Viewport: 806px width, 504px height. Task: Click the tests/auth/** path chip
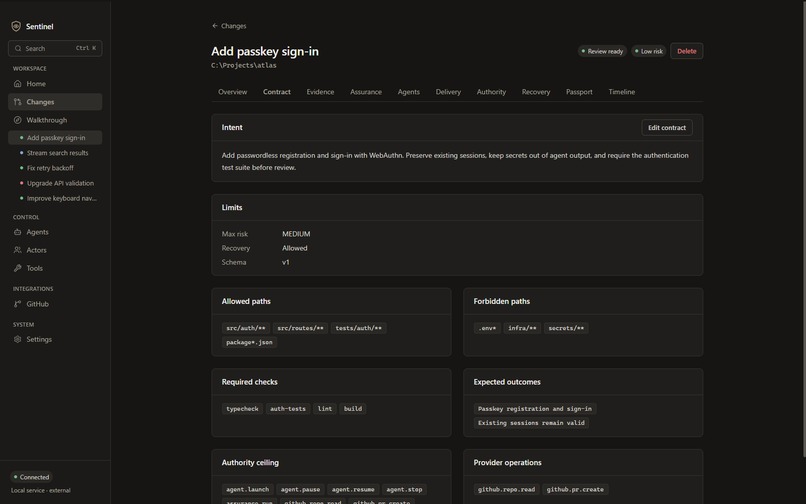click(x=358, y=328)
